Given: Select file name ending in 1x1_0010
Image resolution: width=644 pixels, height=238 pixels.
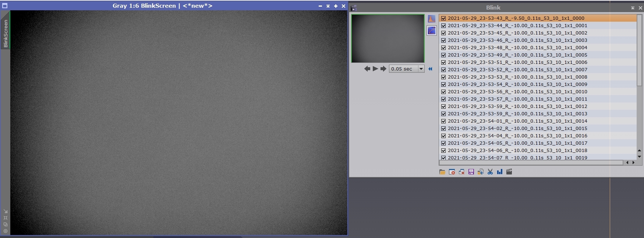Looking at the screenshot, I should (517, 92).
